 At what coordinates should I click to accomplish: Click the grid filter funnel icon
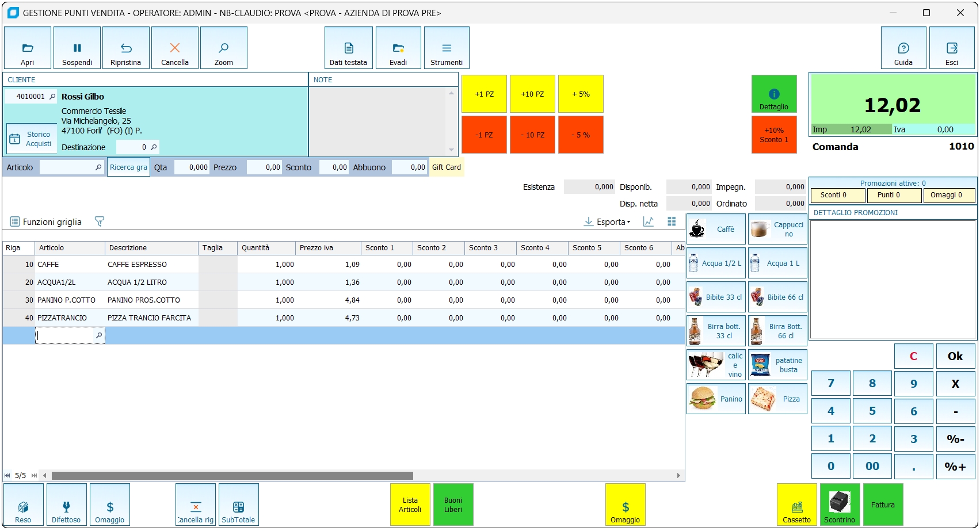[99, 221]
